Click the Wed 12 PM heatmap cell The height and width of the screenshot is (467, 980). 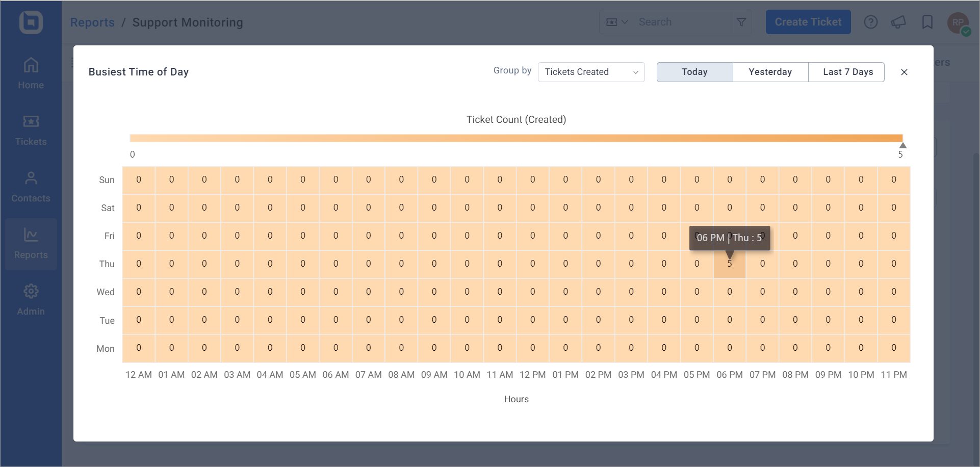click(x=532, y=292)
